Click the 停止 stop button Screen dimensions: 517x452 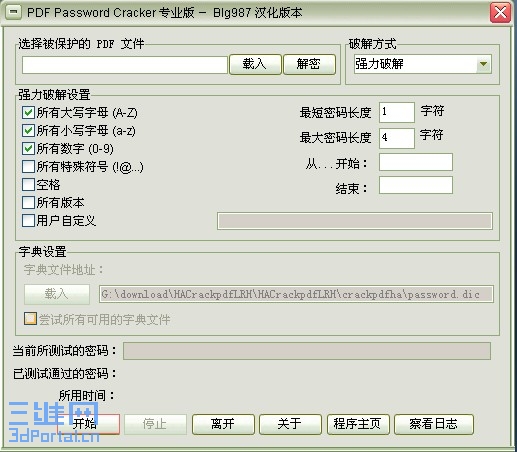tap(155, 424)
